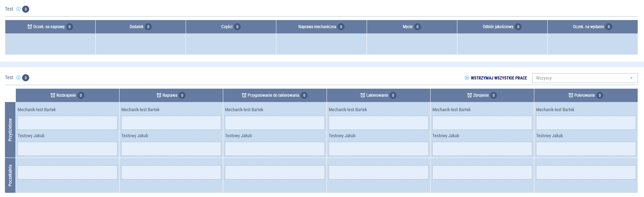Click Testowy Jakub slot under Naprawa

(171, 149)
